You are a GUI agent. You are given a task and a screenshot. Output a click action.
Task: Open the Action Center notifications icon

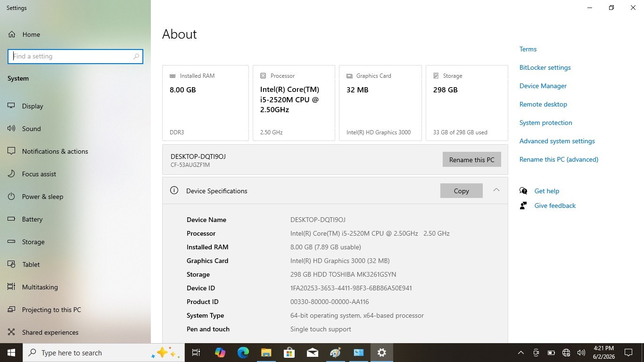[628, 353]
